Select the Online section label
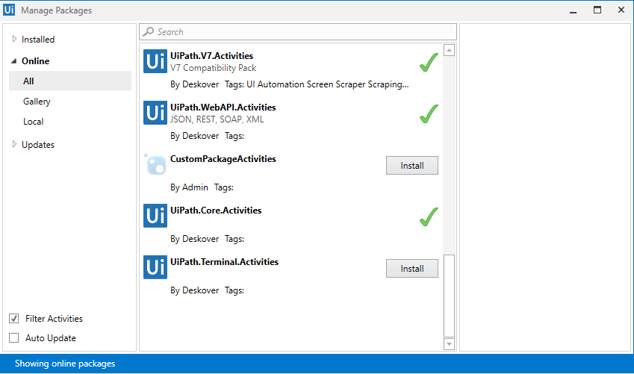 (36, 61)
